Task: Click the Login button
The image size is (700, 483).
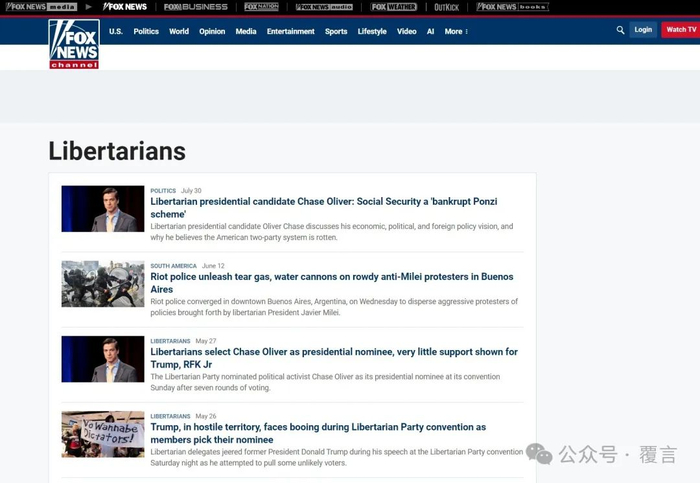Action: (643, 30)
